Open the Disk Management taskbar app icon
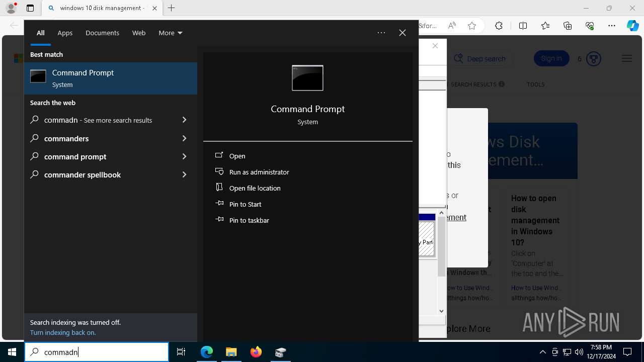This screenshot has width=644, height=362. pos(280,352)
